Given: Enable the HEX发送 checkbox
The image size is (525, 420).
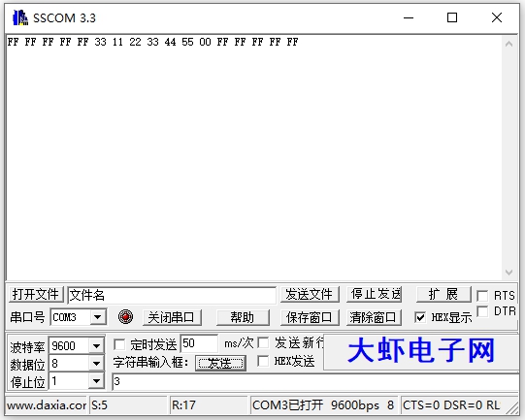Looking at the screenshot, I should click(x=263, y=361).
